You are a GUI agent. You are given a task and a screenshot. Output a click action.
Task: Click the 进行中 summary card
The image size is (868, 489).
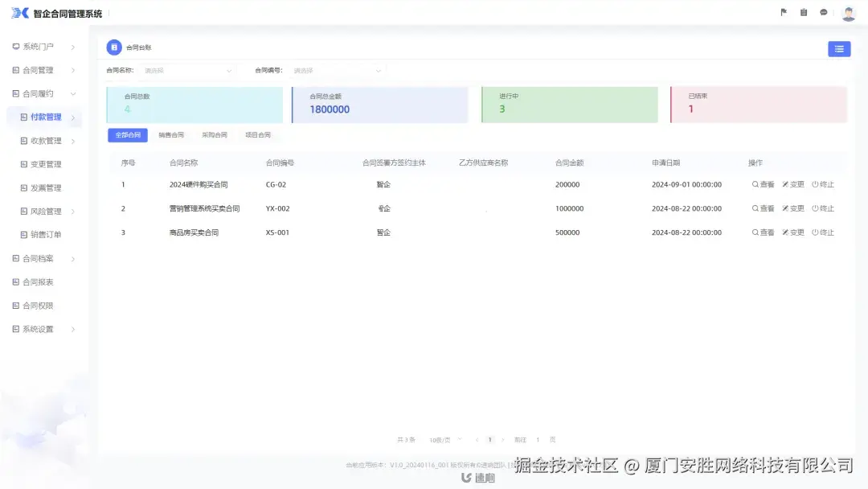point(570,105)
